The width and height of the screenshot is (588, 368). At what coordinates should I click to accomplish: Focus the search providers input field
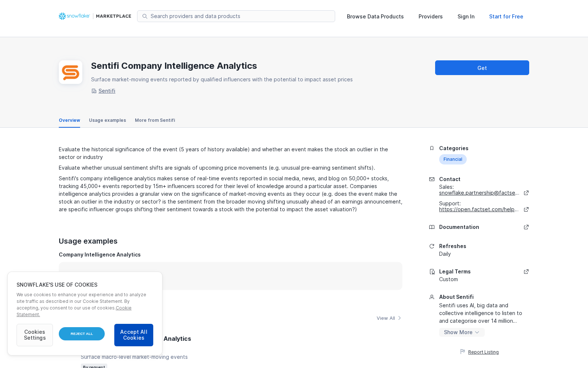pos(236,16)
